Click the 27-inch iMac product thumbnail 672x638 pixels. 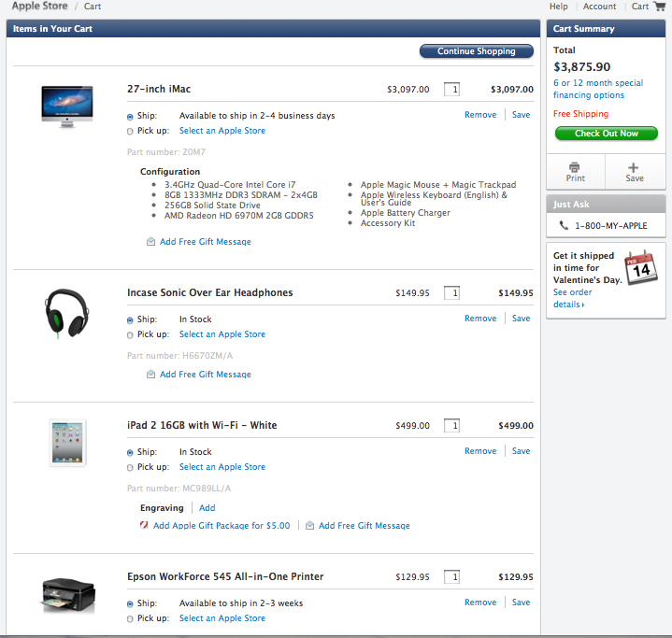[67, 106]
